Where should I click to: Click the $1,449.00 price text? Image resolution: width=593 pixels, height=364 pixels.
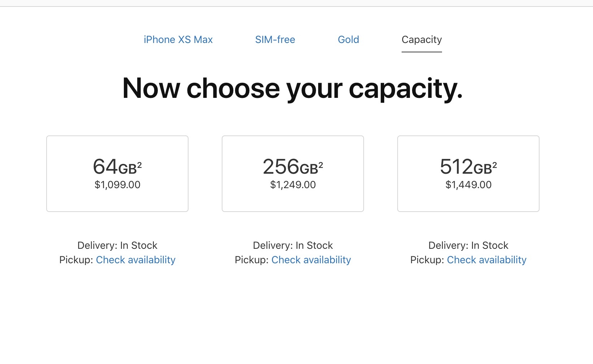tap(468, 185)
